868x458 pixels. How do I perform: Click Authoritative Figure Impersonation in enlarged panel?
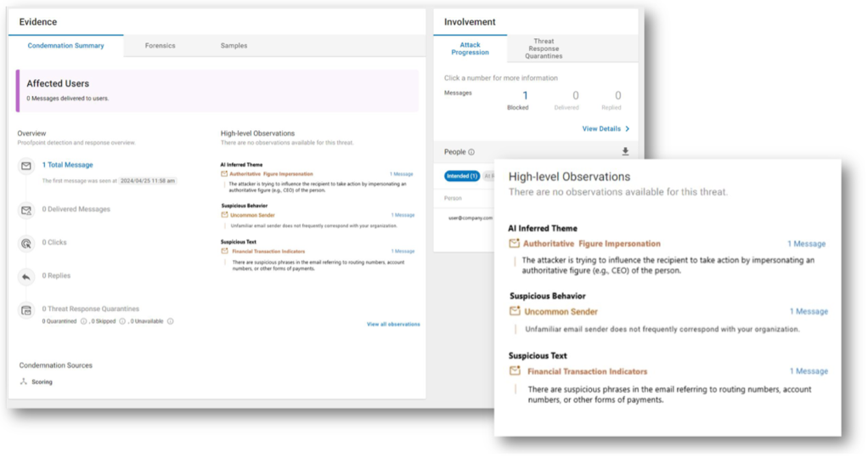tap(591, 244)
